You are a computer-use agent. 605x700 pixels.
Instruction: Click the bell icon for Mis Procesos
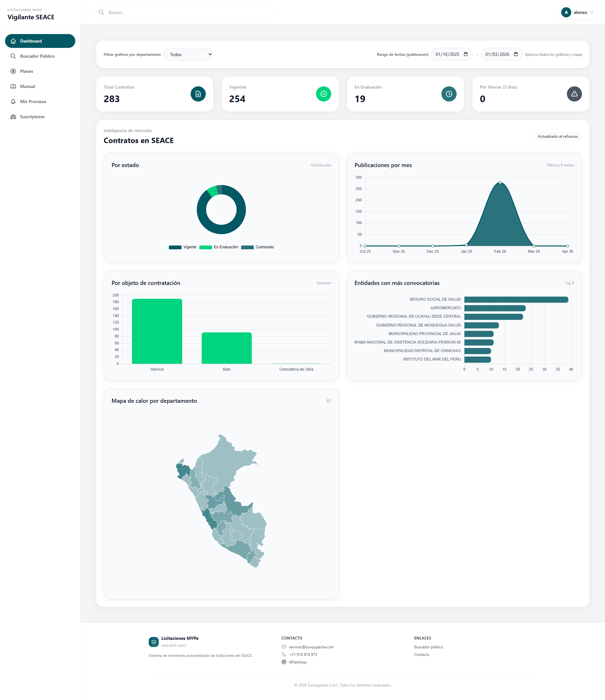[13, 101]
